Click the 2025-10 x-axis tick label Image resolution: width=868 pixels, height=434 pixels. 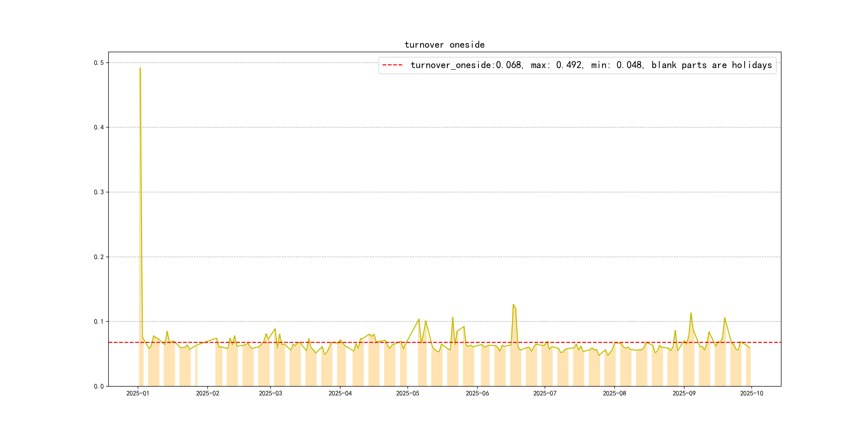(751, 393)
